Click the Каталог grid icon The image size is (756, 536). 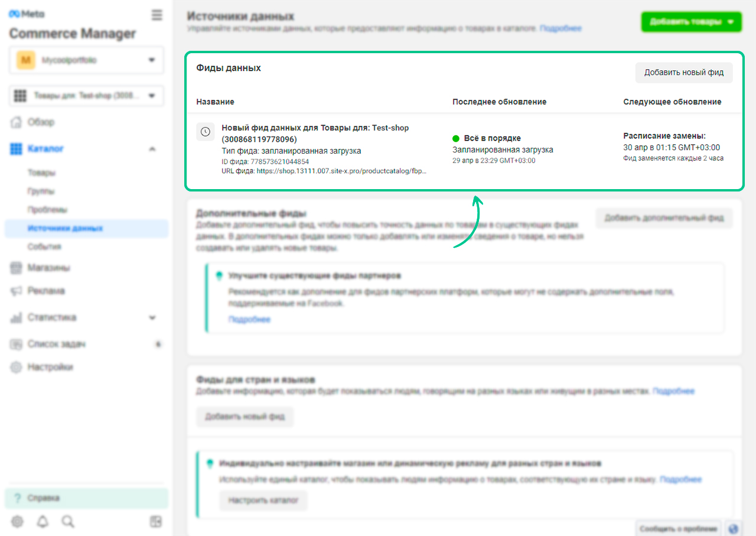coord(17,149)
